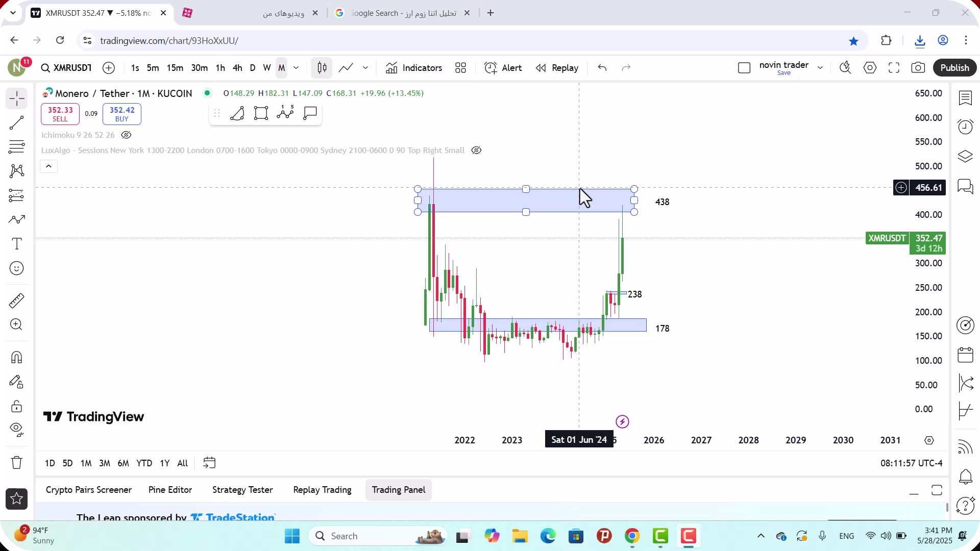Maximize the bottom panel
This screenshot has width=980, height=551.
[x=937, y=490]
